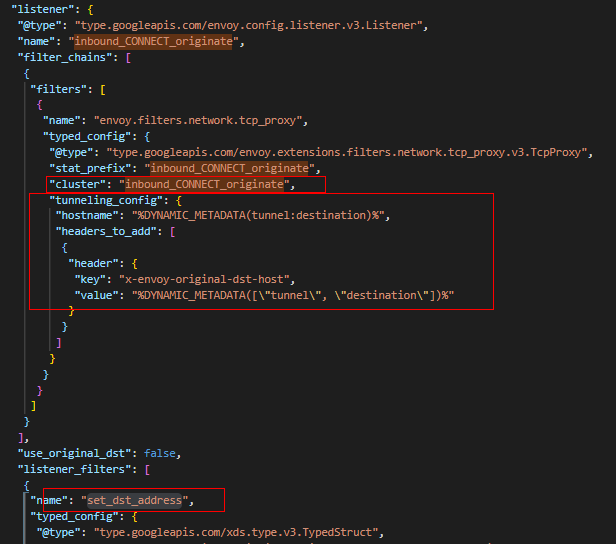Click the listener name value inbound_CONNECT_originate
This screenshot has height=544, width=616.
153,41
